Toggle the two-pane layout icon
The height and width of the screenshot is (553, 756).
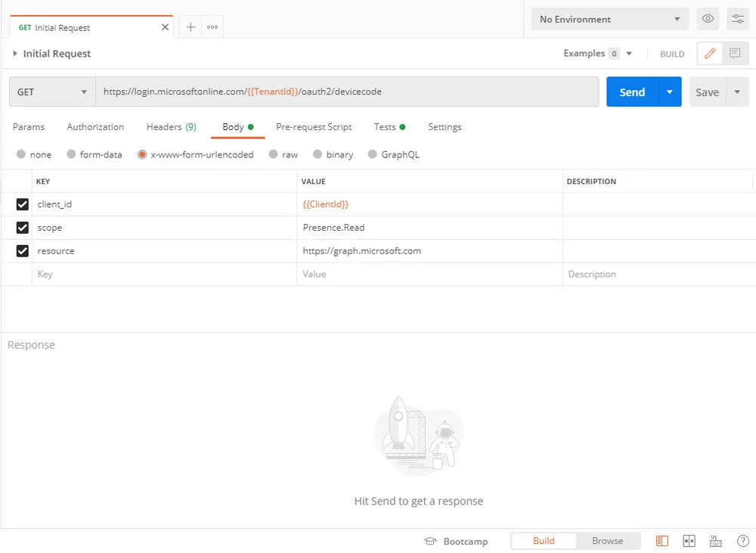tap(689, 541)
